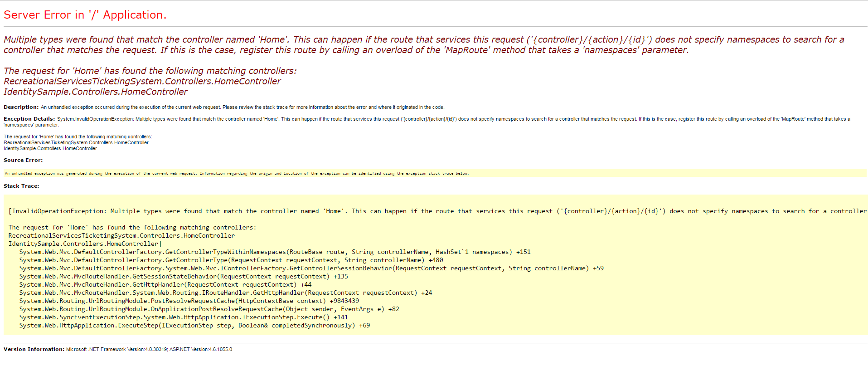Click the italic 'Multiple types were found' error message
Image resolution: width=868 pixels, height=366 pixels.
[424, 45]
